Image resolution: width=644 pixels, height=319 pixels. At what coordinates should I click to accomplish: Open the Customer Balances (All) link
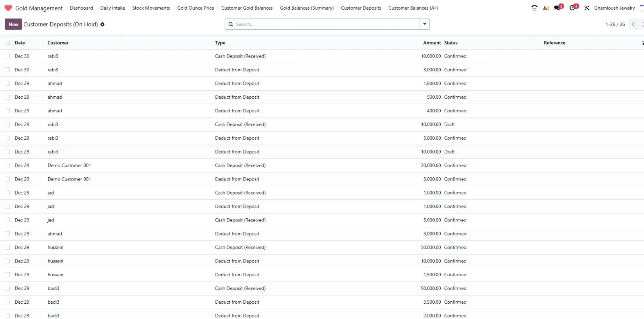pos(413,8)
